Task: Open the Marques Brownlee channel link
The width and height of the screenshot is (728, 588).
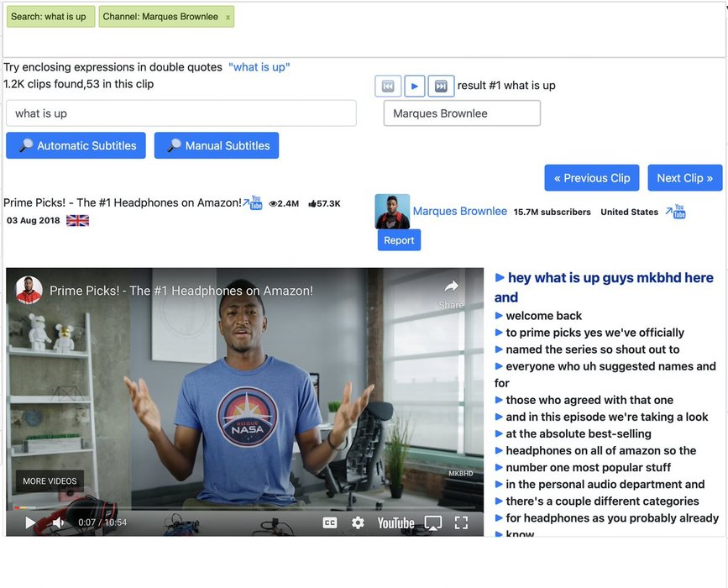Action: point(459,212)
